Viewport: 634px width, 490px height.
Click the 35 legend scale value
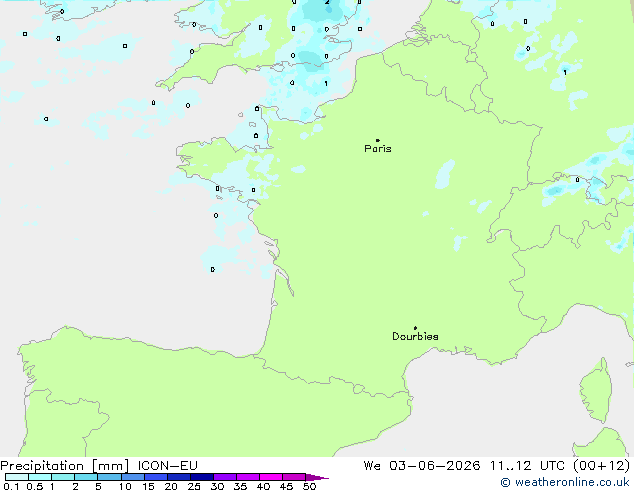[x=240, y=486]
